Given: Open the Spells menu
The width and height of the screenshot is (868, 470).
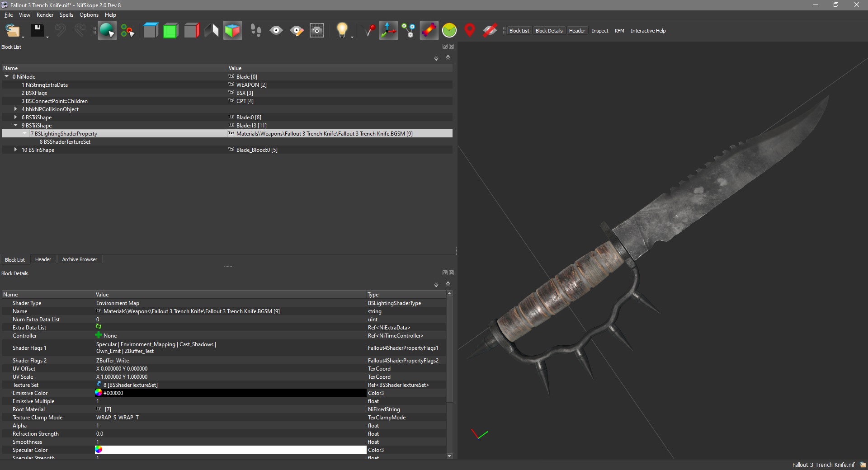Looking at the screenshot, I should pos(66,15).
